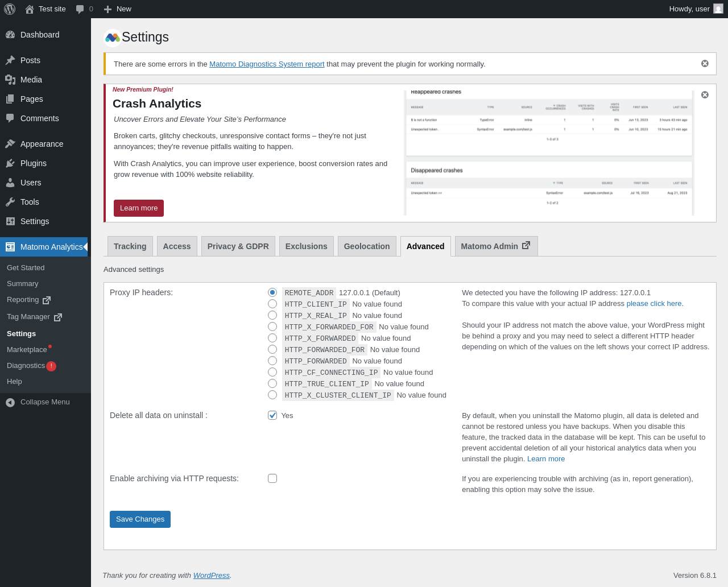Open user avatar in admin bar
728x587 pixels.
tap(718, 9)
